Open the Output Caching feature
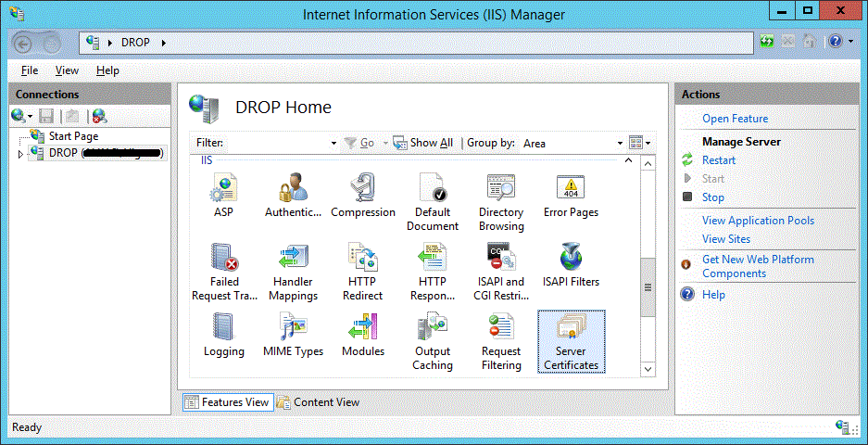This screenshot has height=445, width=868. coord(433,328)
